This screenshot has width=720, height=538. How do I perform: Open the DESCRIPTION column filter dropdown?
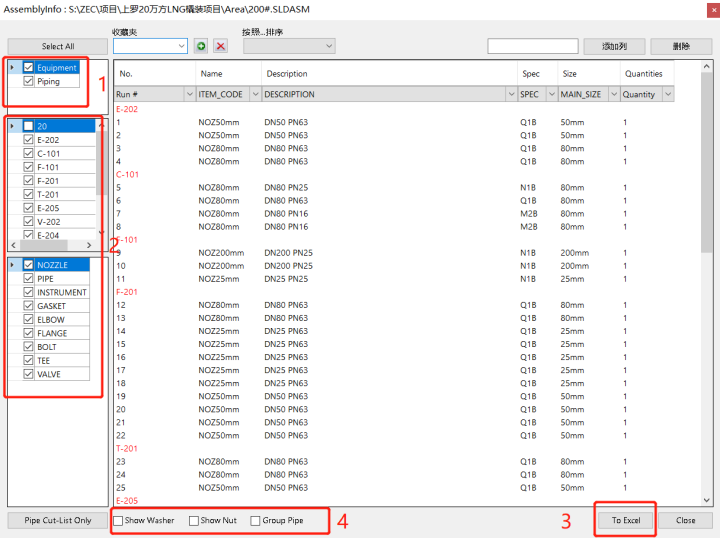point(512,94)
